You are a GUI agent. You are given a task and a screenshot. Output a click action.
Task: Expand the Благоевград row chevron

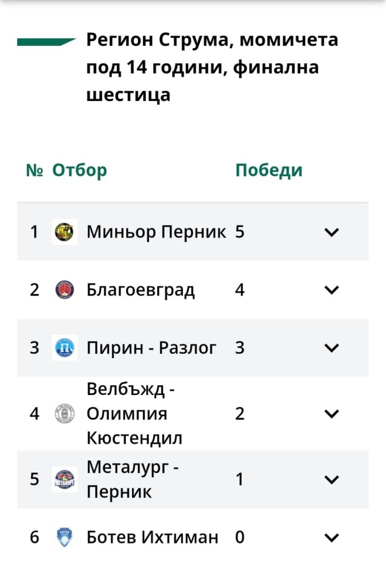pyautogui.click(x=332, y=290)
